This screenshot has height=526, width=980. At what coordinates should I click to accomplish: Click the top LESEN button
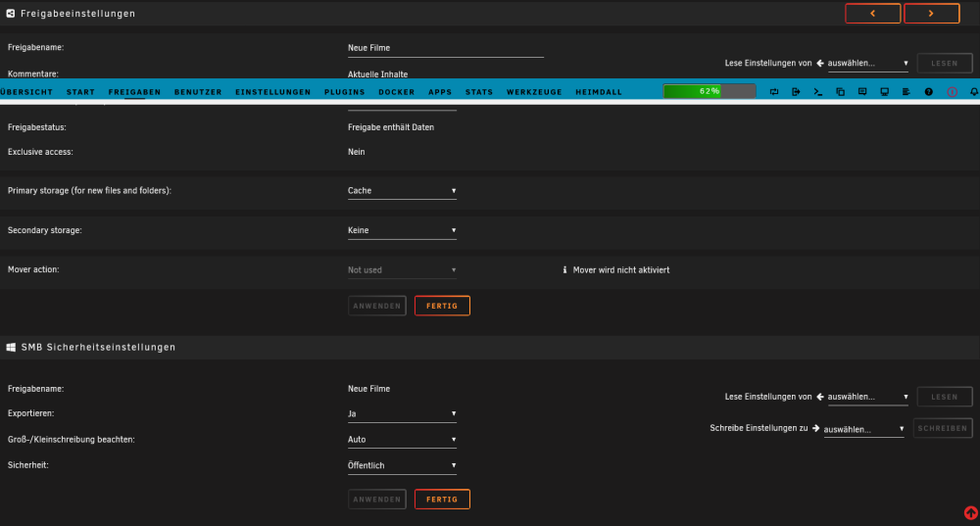945,63
